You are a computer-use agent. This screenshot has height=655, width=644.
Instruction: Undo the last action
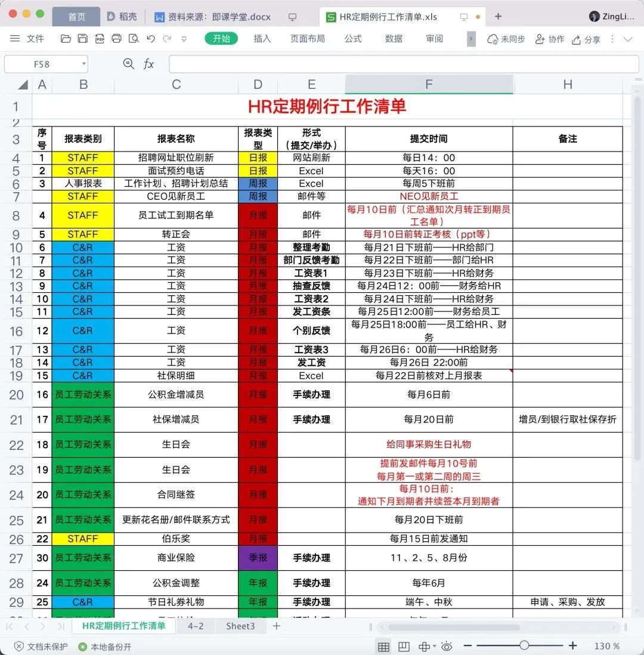click(x=151, y=39)
